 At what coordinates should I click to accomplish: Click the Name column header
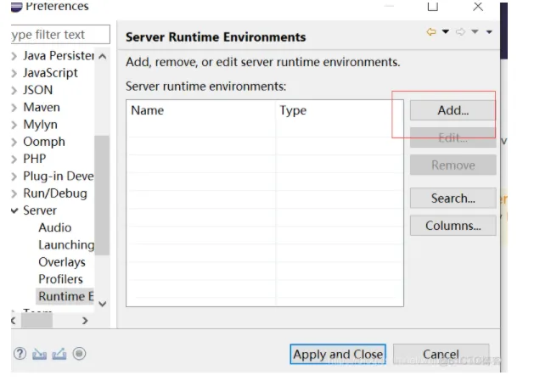click(201, 110)
